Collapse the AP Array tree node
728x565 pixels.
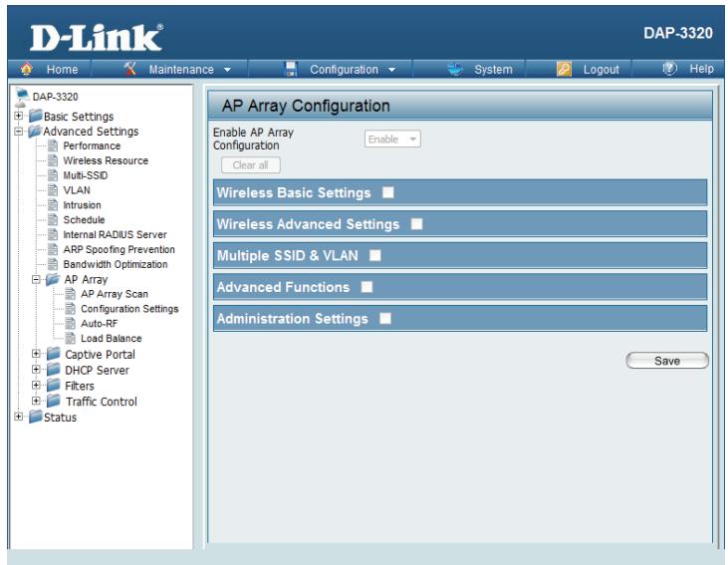click(x=36, y=279)
